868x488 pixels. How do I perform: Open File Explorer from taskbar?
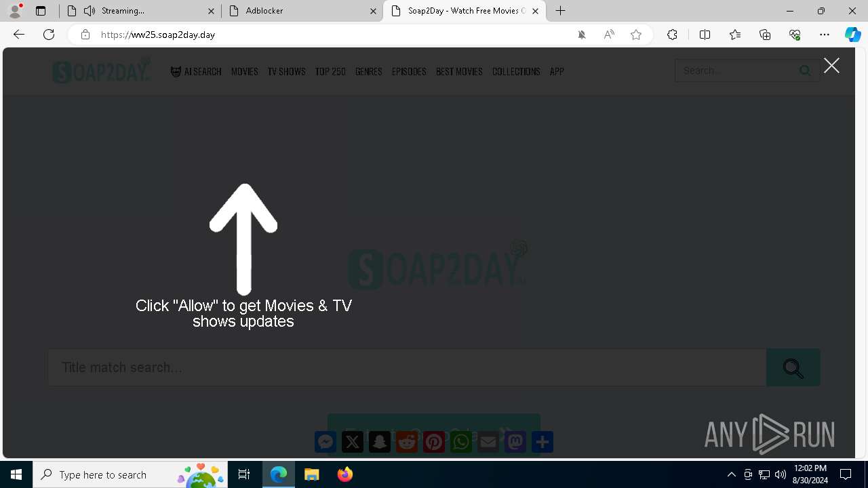pyautogui.click(x=311, y=474)
